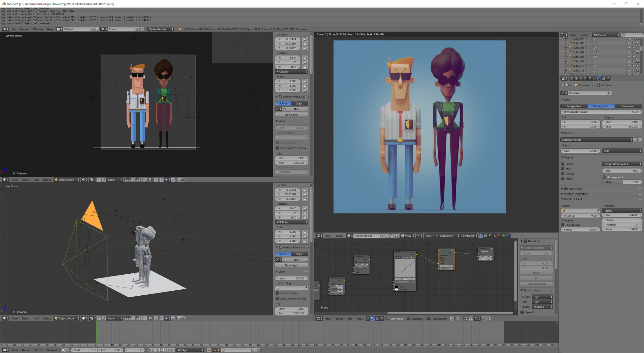Unlink Render Result image with X icon
Image resolution: width=644 pixels, height=353 pixels.
(x=397, y=236)
